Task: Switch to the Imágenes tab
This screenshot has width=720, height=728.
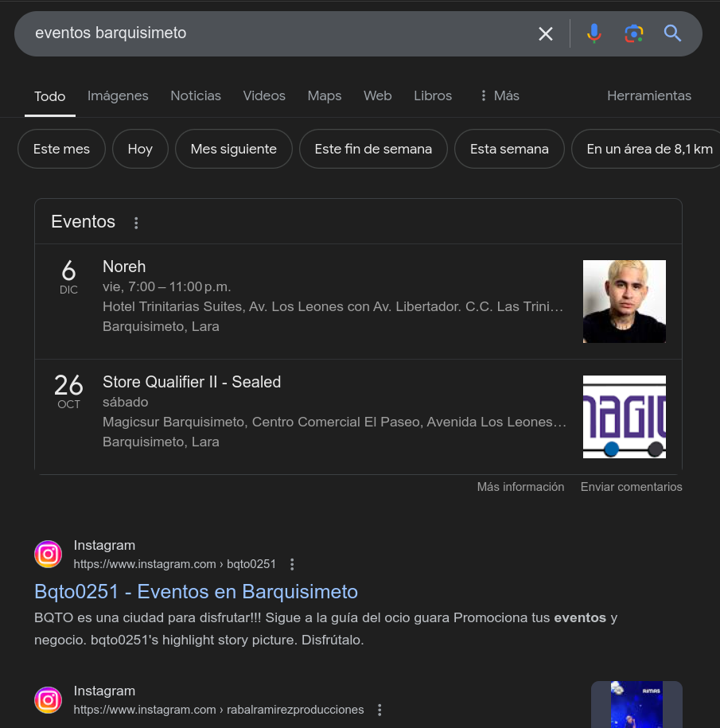Action: click(x=118, y=95)
